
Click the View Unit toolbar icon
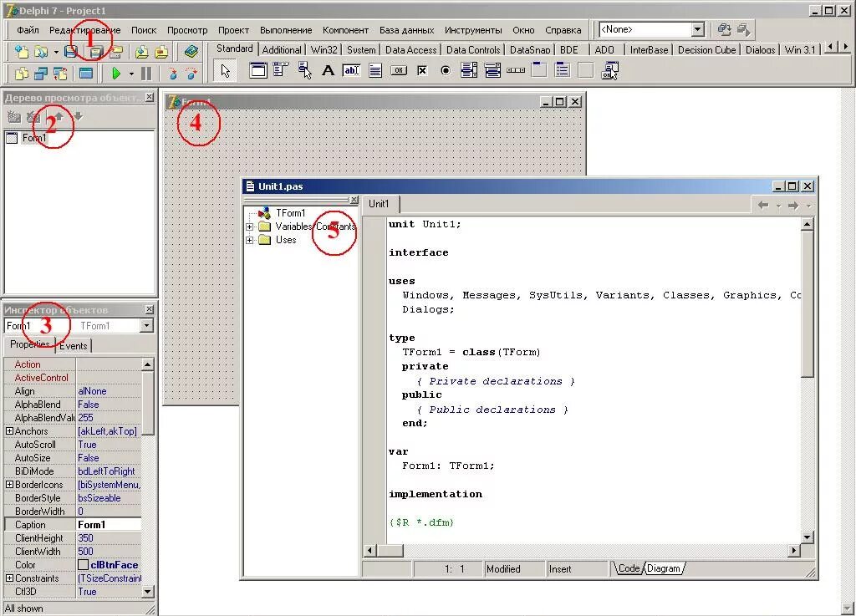point(21,73)
